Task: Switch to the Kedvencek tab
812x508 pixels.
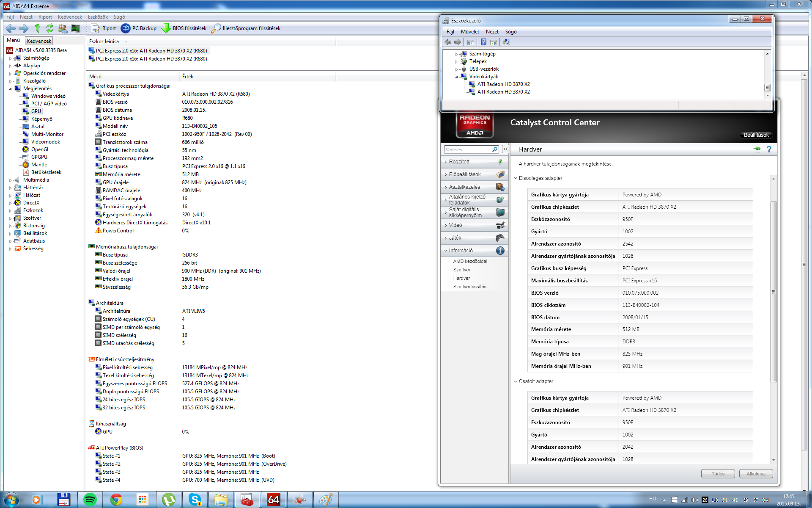Action: 39,41
